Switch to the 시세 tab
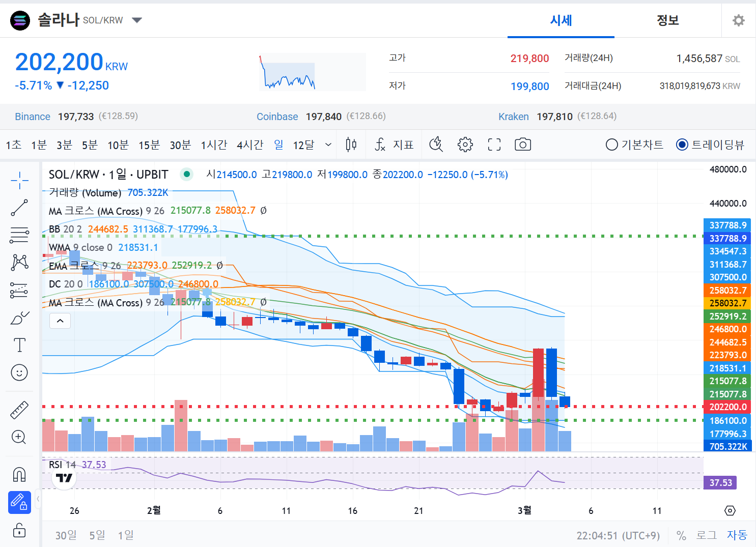Image resolution: width=756 pixels, height=547 pixels. click(561, 20)
